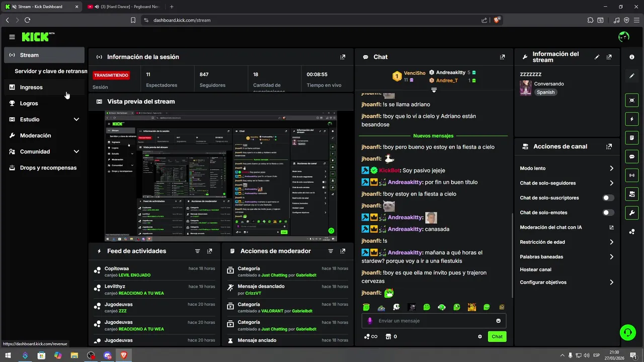Click the pencil icon in the right sidebar
Viewport: 644px width, 362px height.
632,76
